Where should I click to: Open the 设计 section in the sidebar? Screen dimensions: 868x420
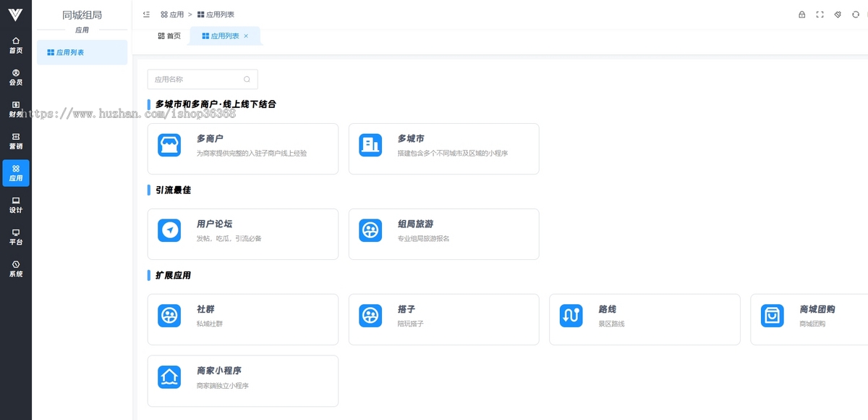[x=16, y=205]
